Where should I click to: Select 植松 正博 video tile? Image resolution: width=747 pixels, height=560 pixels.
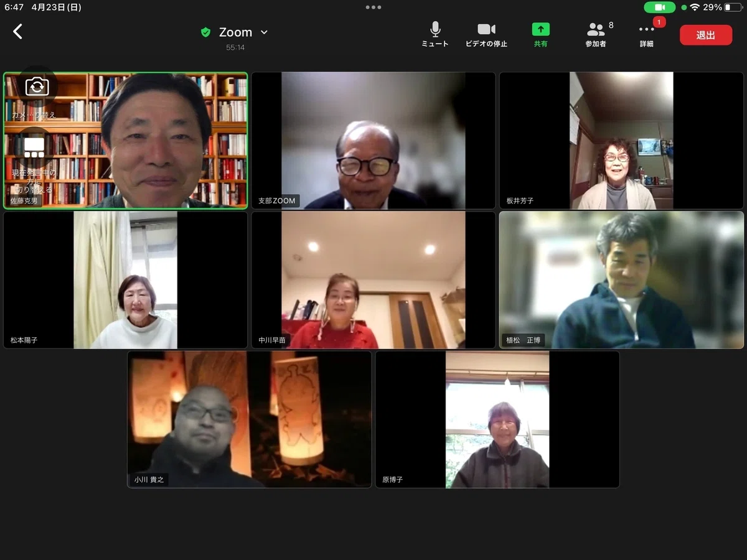point(621,280)
